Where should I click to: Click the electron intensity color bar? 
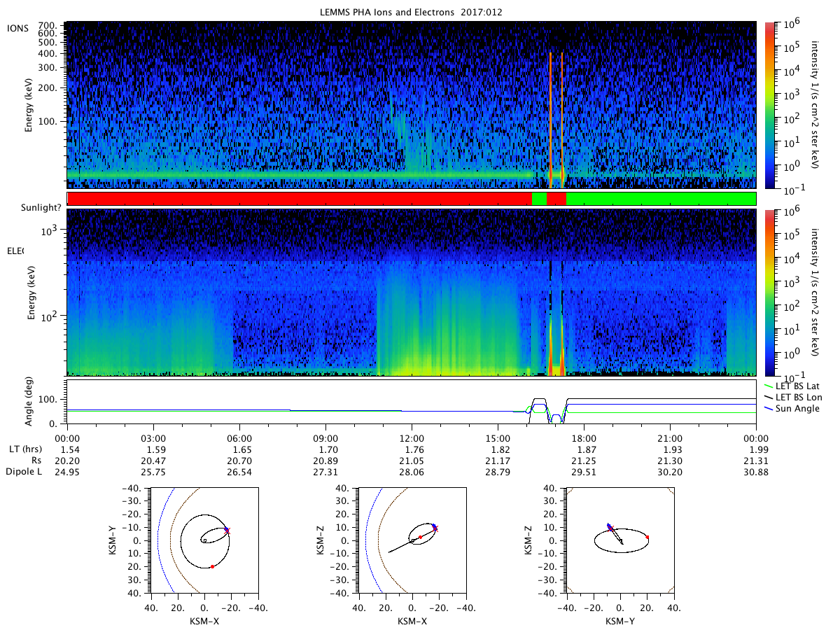pos(769,293)
